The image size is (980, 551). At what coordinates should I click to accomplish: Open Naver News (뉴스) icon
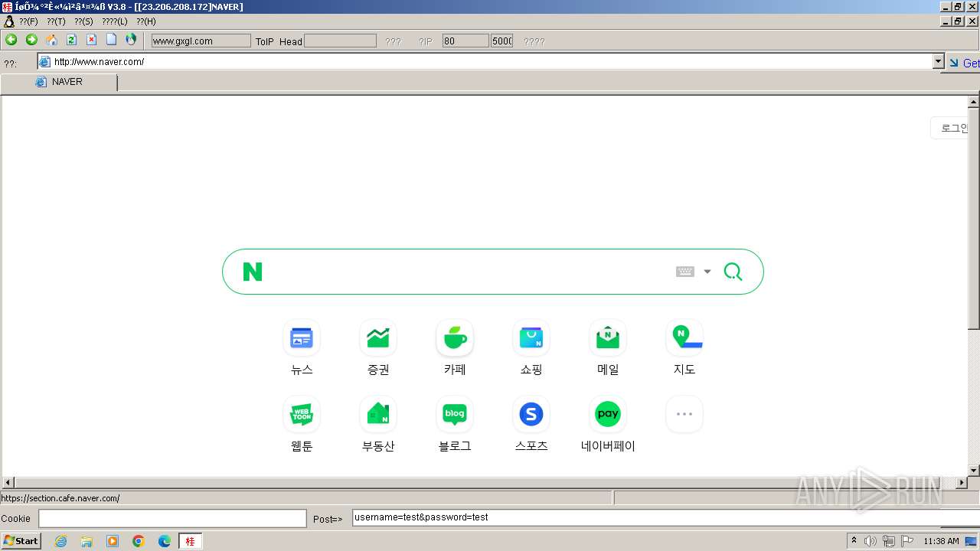pyautogui.click(x=302, y=337)
